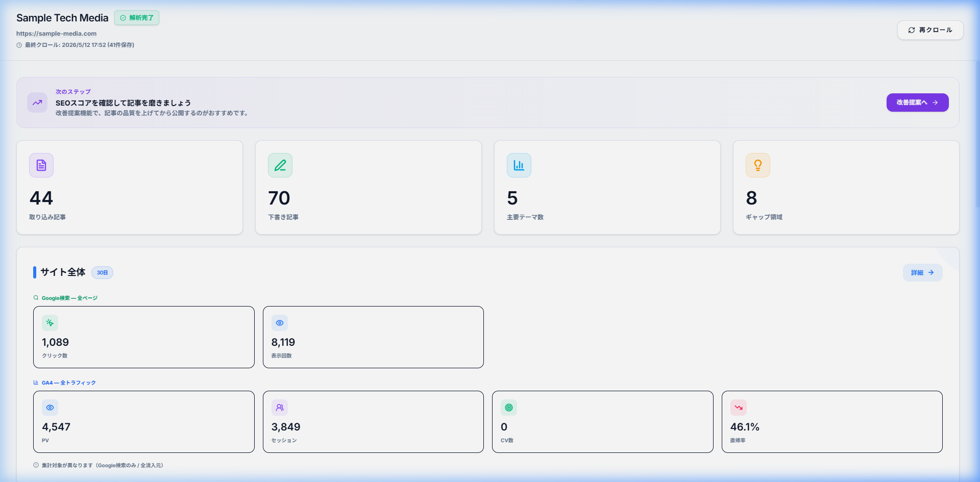Click the clock icon beside 最終クロール

19,45
